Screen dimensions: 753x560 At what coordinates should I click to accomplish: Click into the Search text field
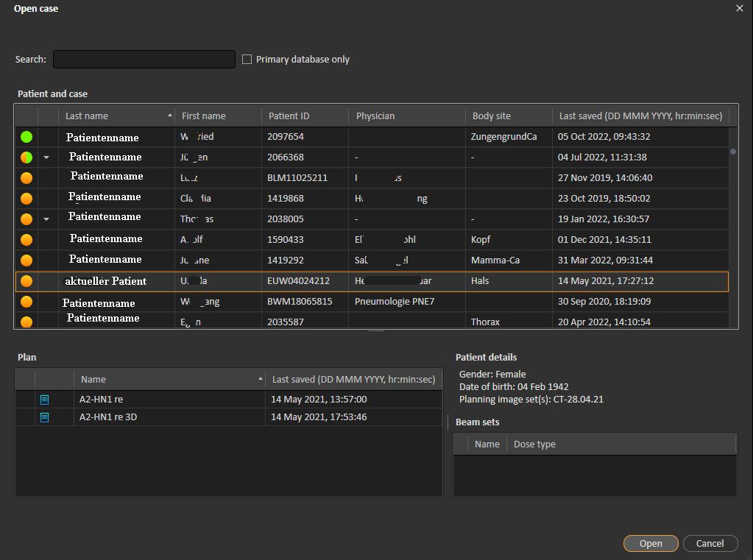point(144,60)
